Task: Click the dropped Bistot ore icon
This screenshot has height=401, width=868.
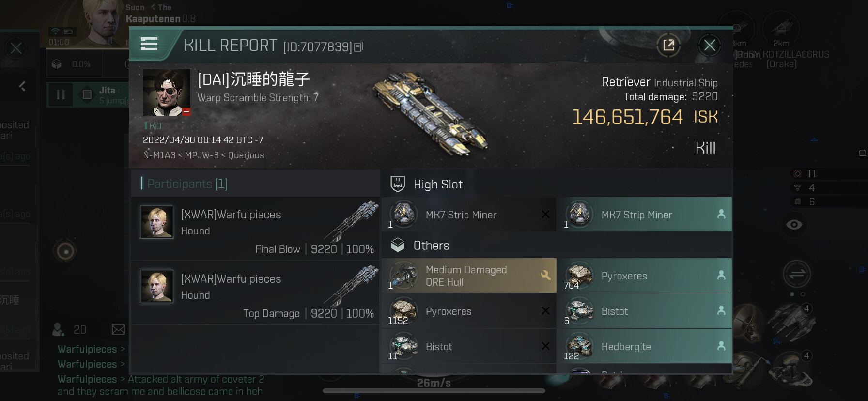Action: (x=579, y=311)
